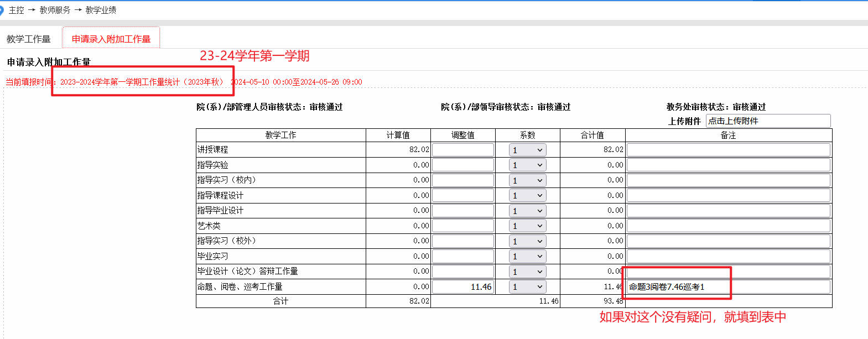Click the 教学工作 column header

click(x=281, y=135)
